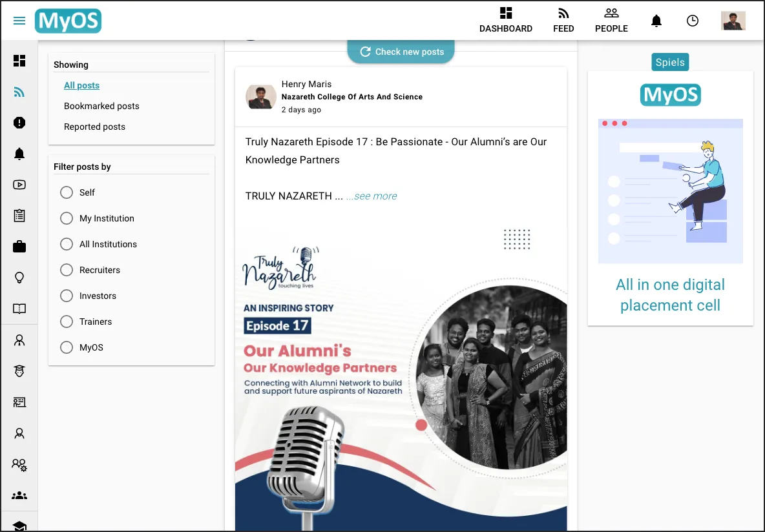Click the sidebar video play icon

[x=19, y=184]
